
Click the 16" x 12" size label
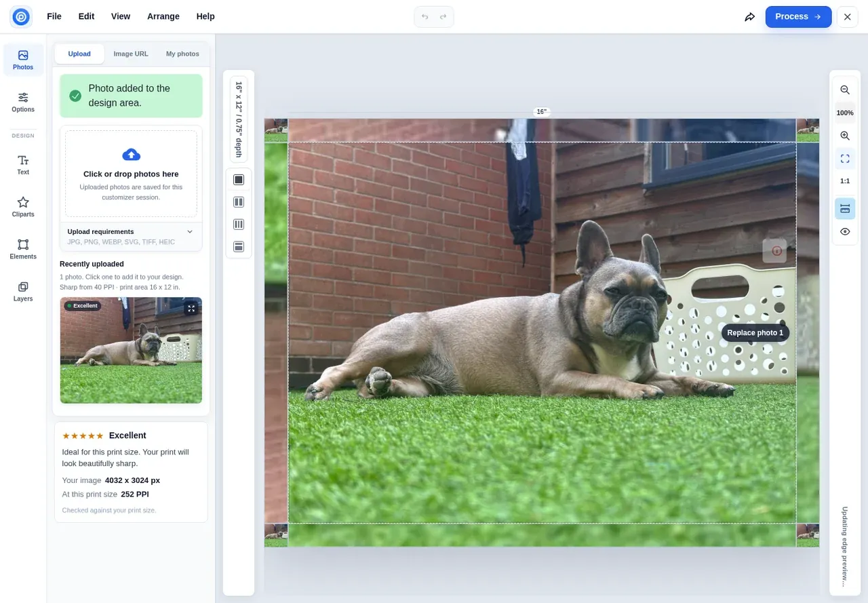click(x=239, y=119)
